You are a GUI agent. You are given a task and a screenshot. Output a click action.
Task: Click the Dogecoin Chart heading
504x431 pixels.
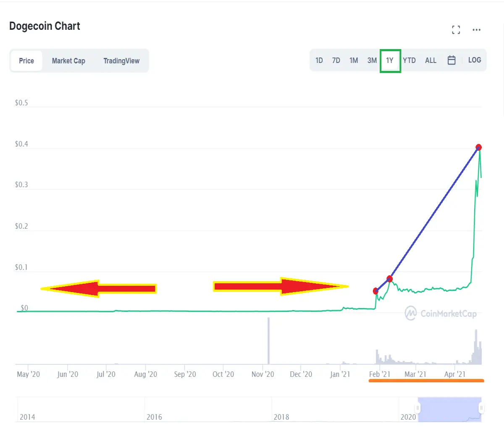[x=45, y=26]
